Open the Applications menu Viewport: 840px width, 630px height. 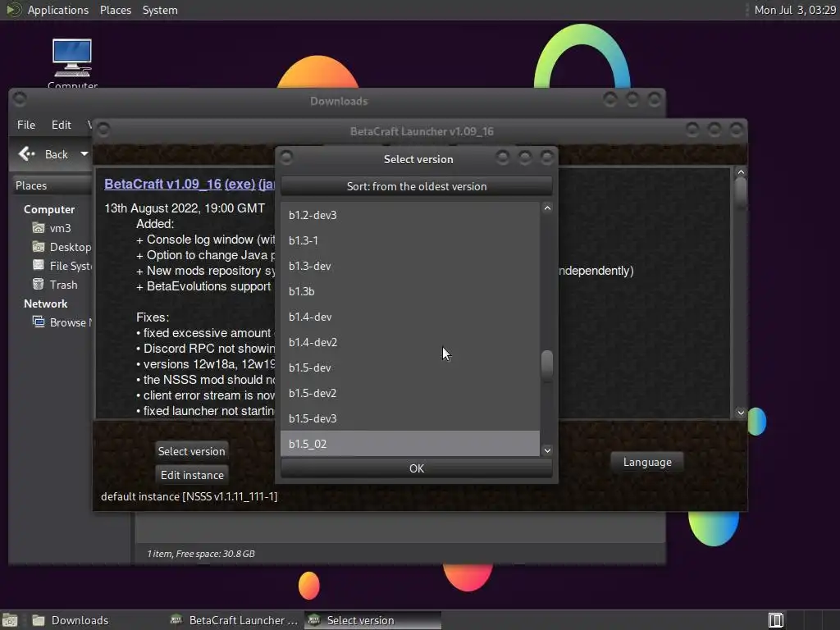tap(58, 10)
